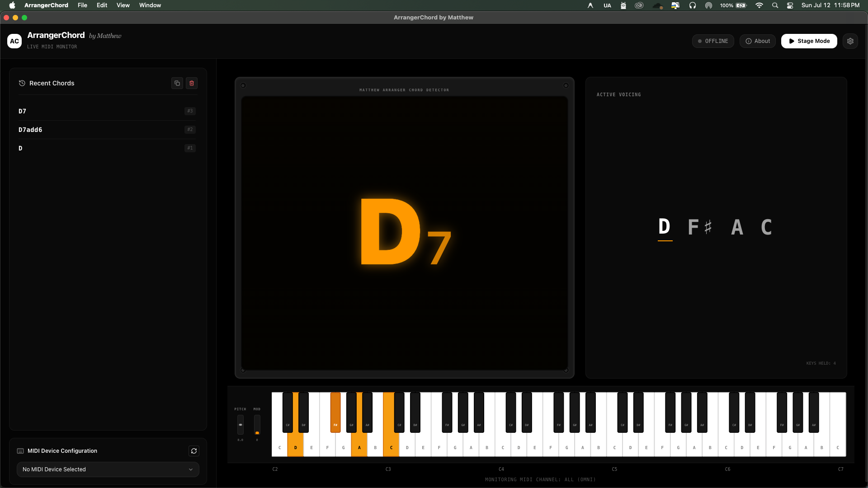Start Stage Mode
The height and width of the screenshot is (488, 868).
809,41
